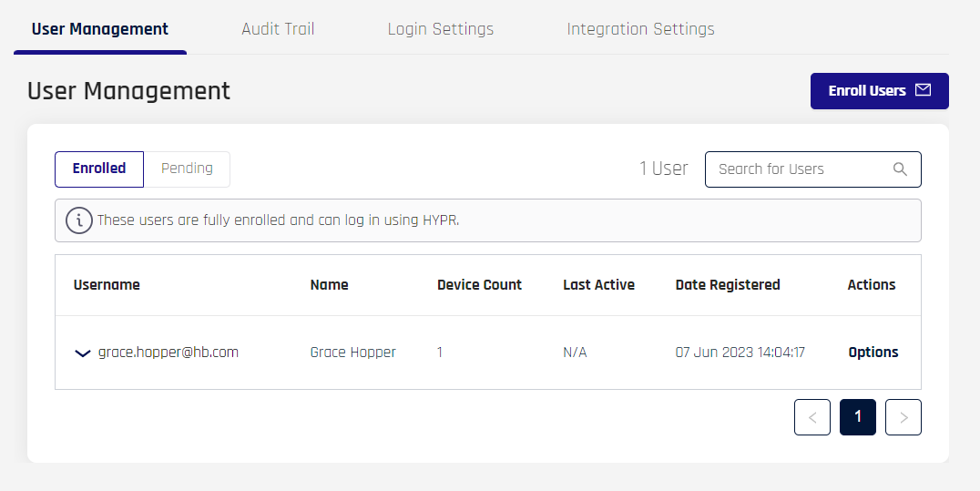Click the Username column header

(x=107, y=284)
